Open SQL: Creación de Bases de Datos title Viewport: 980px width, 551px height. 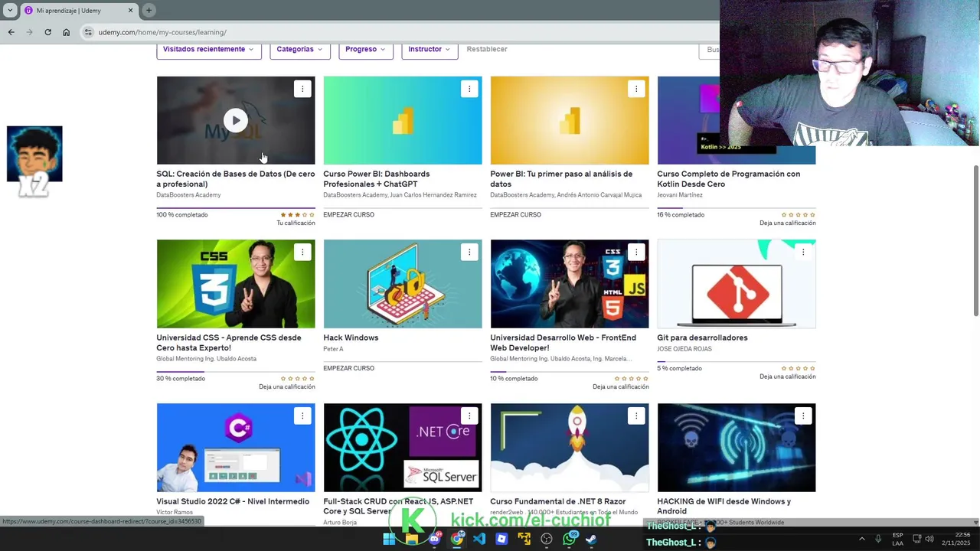[236, 179]
